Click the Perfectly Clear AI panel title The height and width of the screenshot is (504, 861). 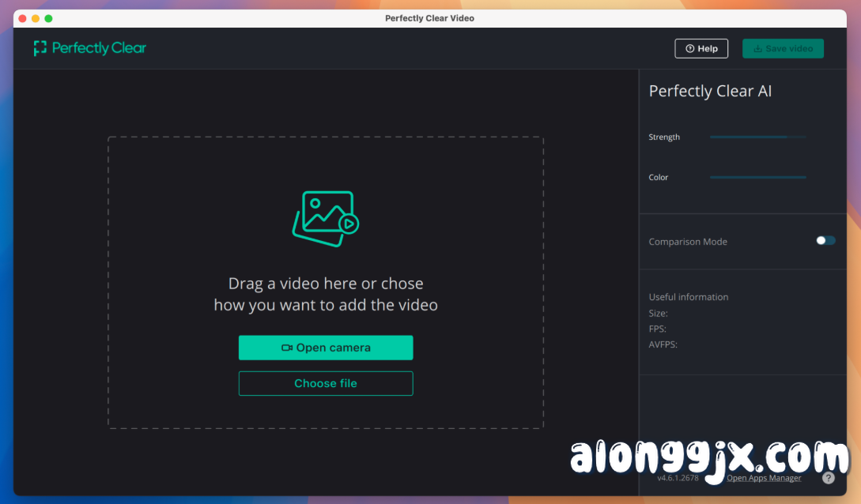[x=710, y=91]
